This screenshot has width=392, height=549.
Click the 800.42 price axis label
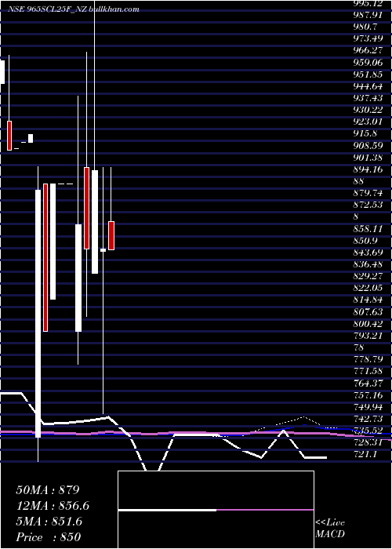click(x=368, y=323)
